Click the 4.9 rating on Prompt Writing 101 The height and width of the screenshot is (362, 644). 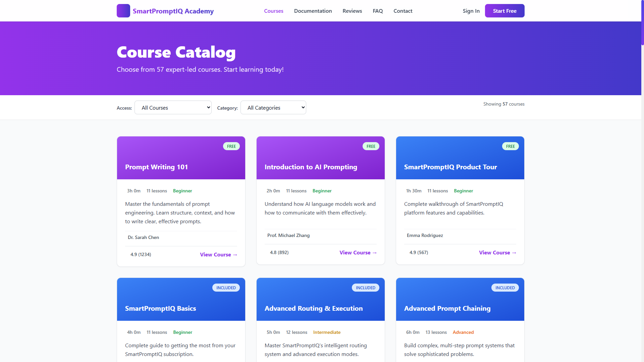[x=141, y=254]
